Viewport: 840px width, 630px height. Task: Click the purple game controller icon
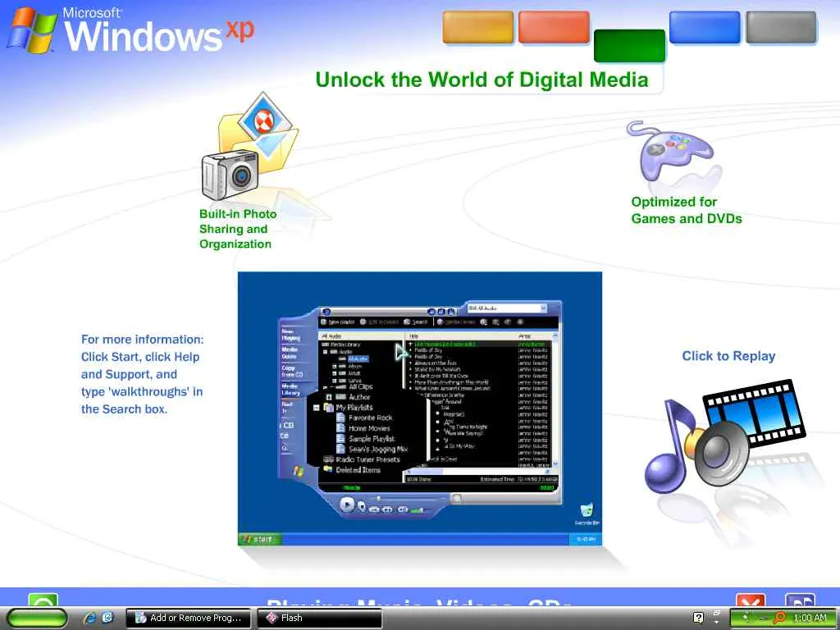point(669,151)
